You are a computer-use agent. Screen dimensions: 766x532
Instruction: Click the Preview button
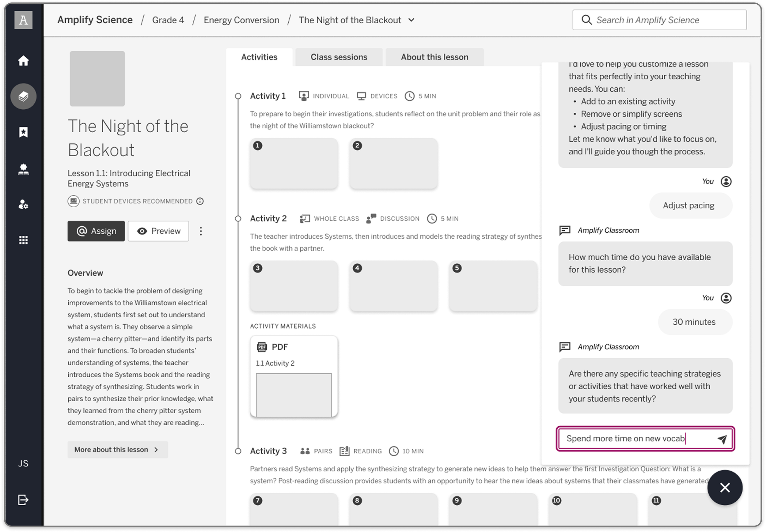[158, 231]
